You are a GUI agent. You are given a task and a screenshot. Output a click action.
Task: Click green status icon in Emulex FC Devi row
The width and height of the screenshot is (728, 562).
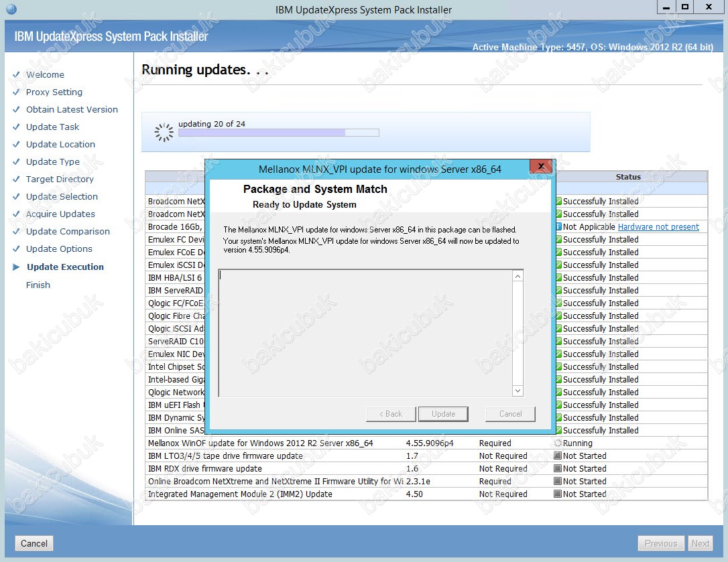point(558,239)
